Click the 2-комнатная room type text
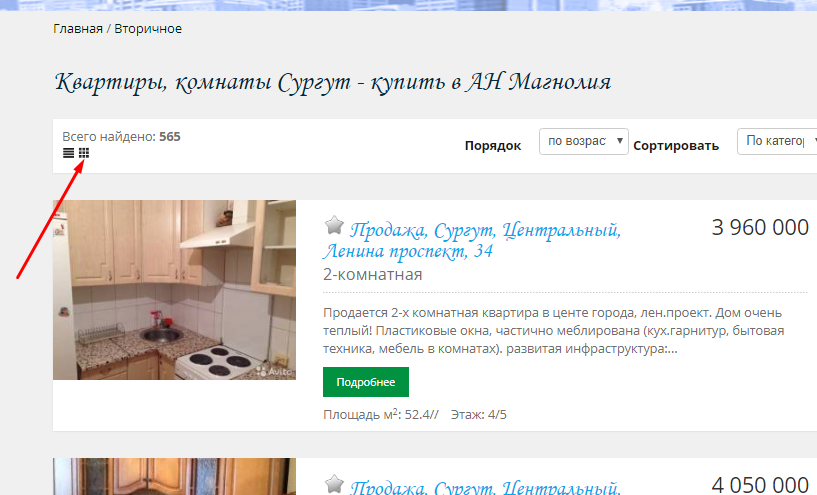This screenshot has height=495, width=817. click(373, 275)
